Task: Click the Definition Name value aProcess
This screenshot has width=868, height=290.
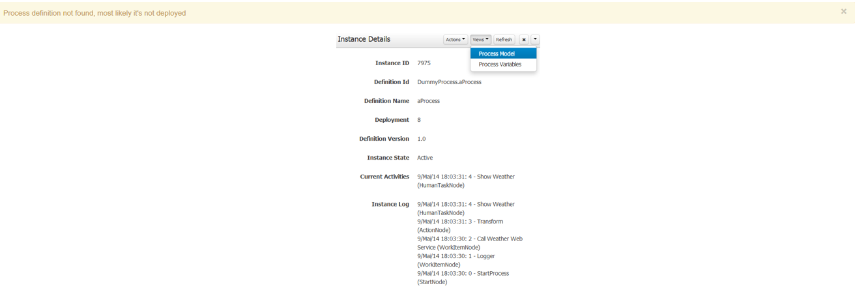Action: [x=428, y=101]
